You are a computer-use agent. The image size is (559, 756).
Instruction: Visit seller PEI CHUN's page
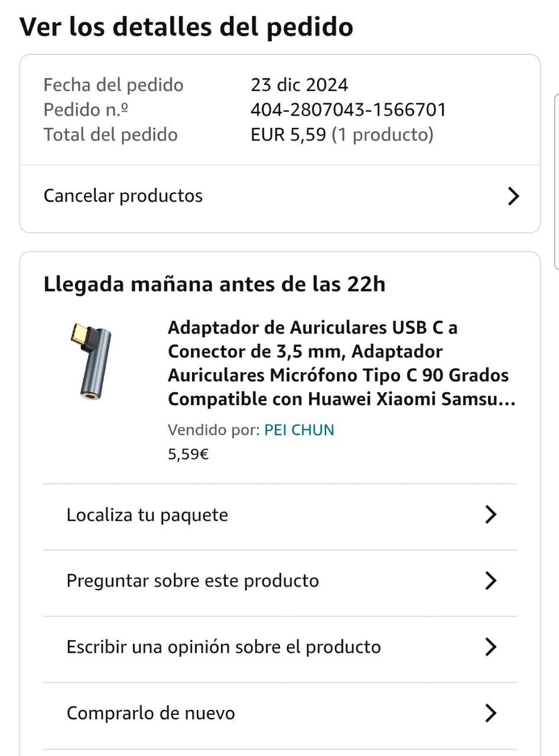[x=299, y=430]
